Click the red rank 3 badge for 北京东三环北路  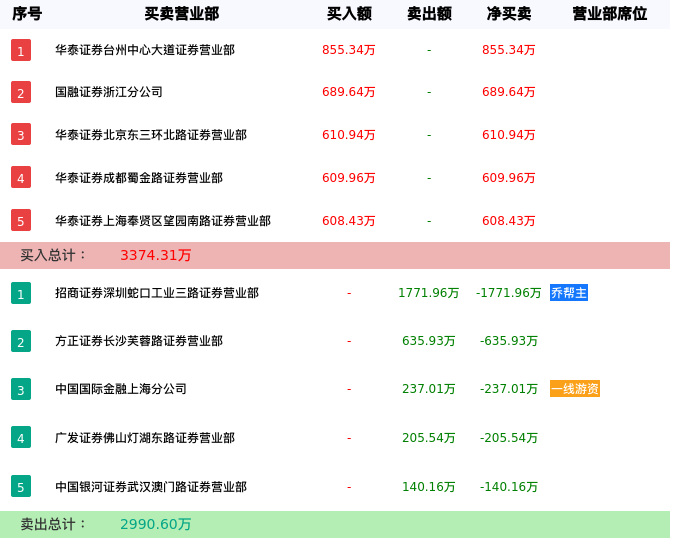pos(21,134)
